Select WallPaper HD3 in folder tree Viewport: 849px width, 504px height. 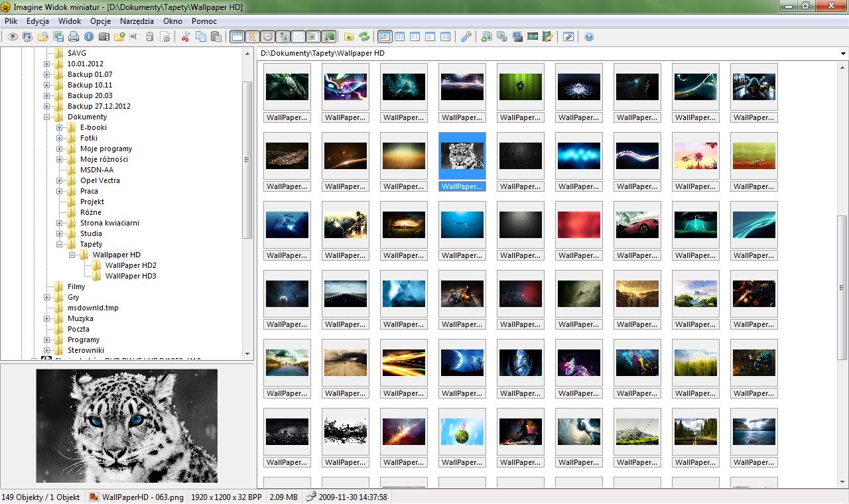(131, 276)
